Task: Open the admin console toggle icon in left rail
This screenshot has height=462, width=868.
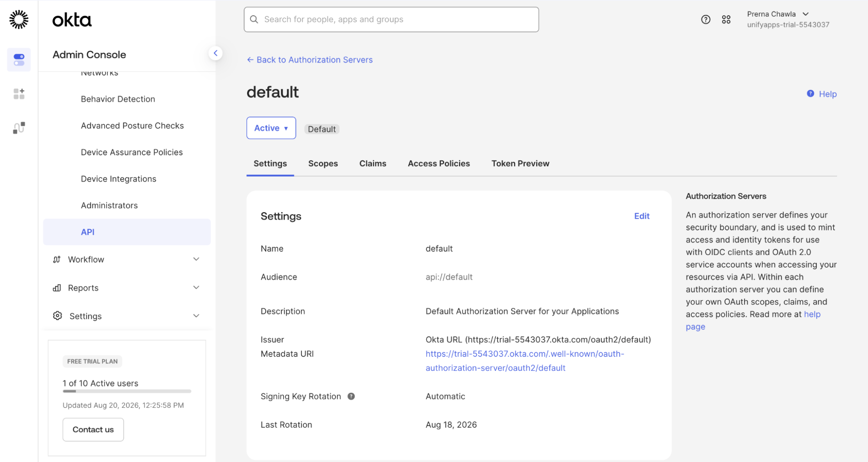Action: (x=19, y=60)
